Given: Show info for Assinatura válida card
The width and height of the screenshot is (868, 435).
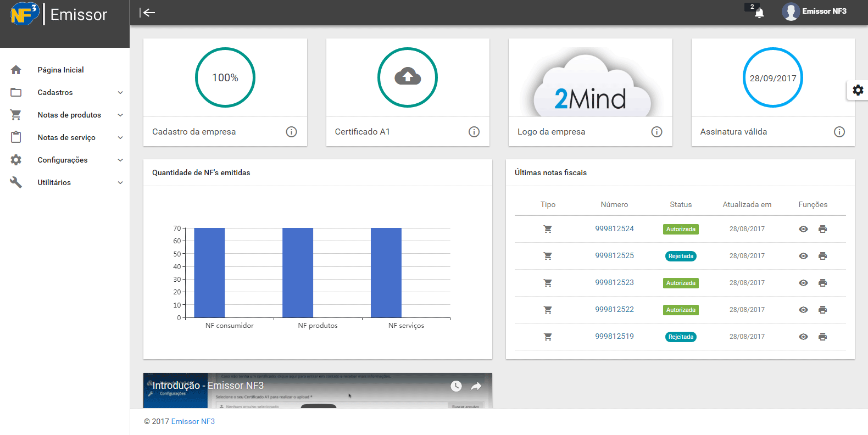Looking at the screenshot, I should [x=839, y=132].
